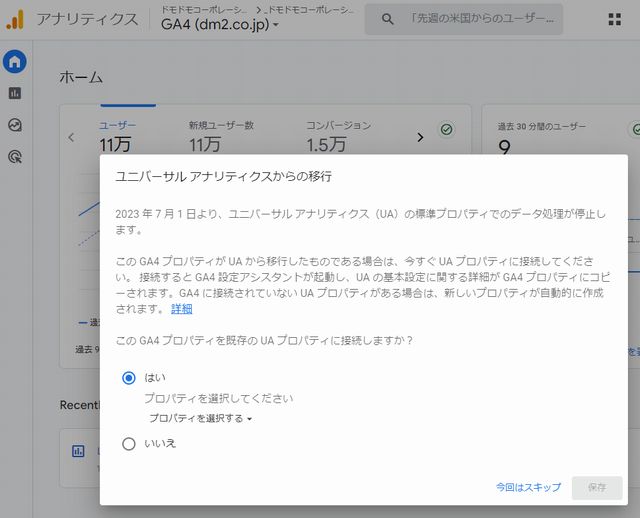The image size is (640, 518).
Task: Open the GA4 (dm2.co.jp) property selector
Action: pyautogui.click(x=220, y=24)
